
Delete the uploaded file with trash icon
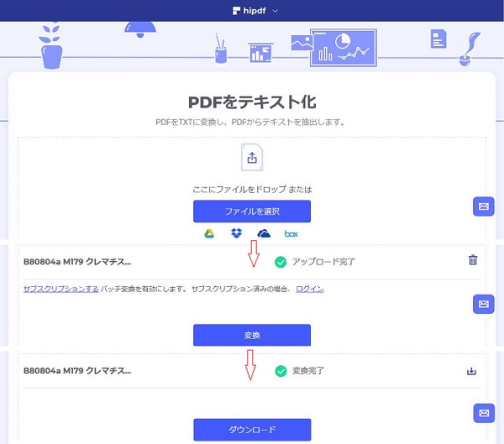click(x=473, y=259)
